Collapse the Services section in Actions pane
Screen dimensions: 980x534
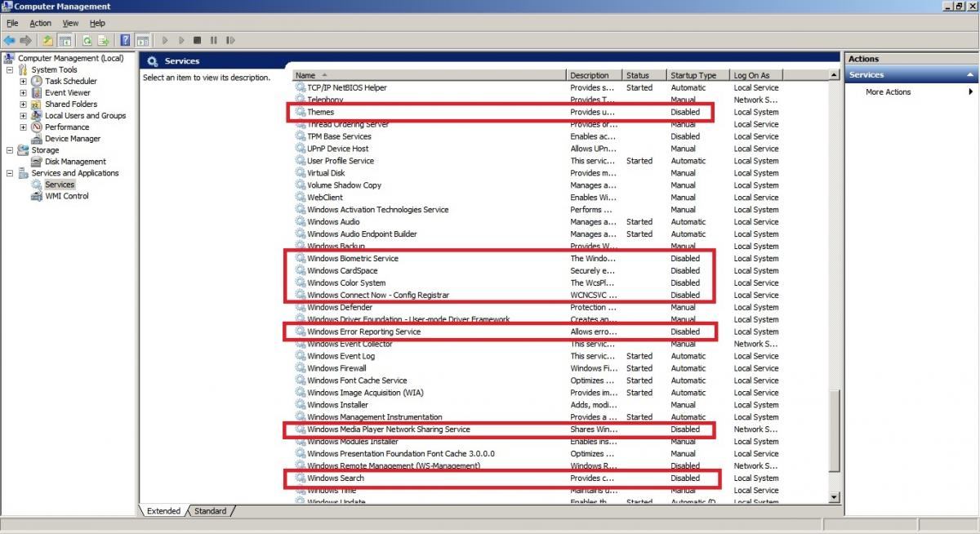[x=971, y=75]
